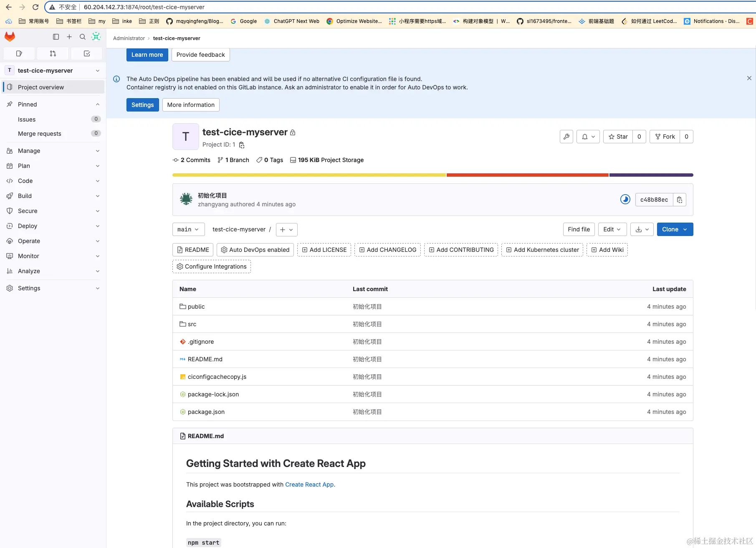Open the Create React App link
This screenshot has width=756, height=548.
click(309, 485)
